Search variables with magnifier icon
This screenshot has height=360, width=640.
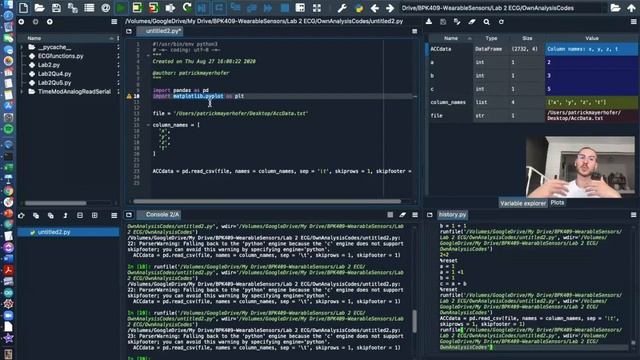[x=487, y=22]
